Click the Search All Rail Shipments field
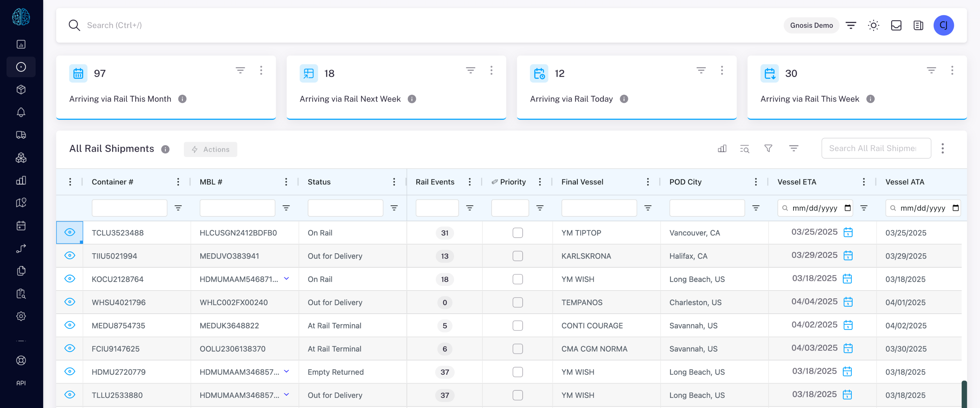 (x=875, y=148)
